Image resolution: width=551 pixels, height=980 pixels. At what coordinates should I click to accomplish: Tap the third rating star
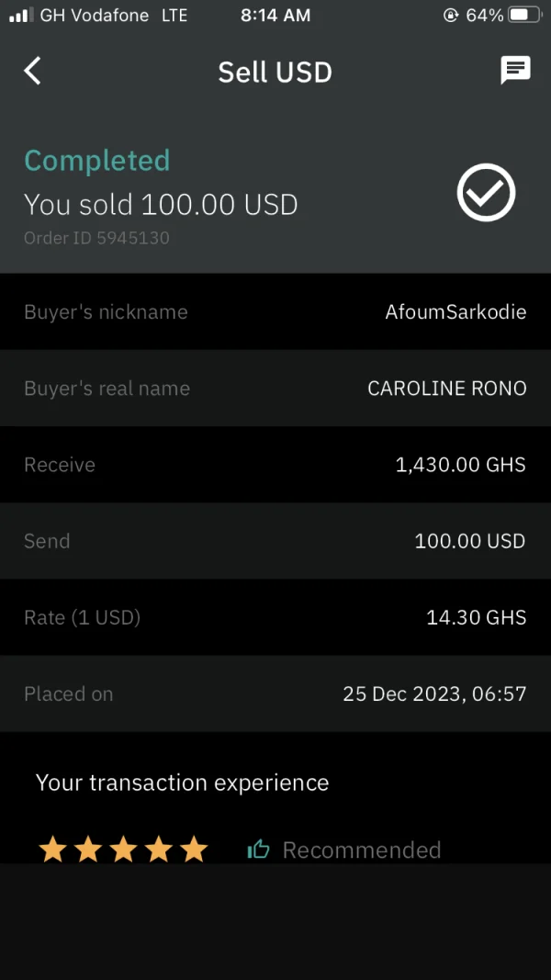tap(123, 850)
